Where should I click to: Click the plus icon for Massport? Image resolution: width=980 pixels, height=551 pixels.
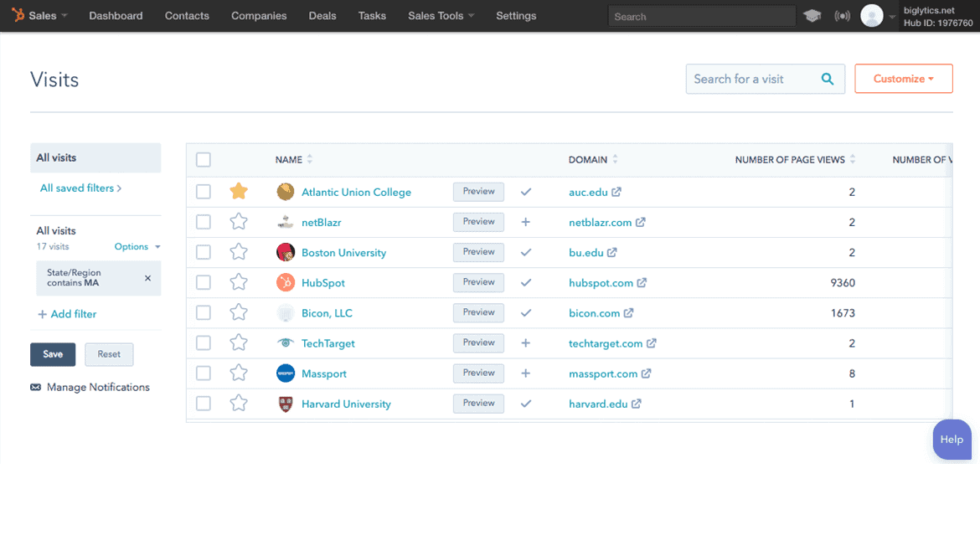coord(526,373)
